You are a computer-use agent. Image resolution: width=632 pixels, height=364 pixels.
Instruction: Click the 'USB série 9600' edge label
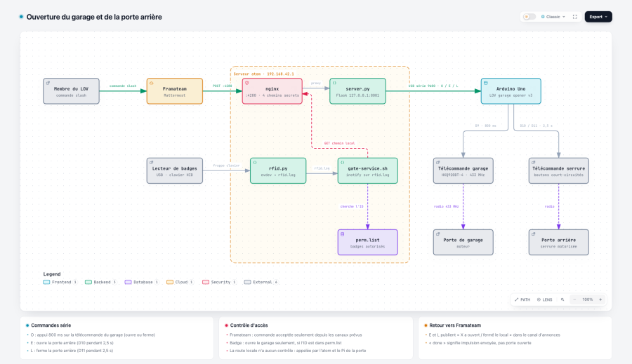pos(433,86)
